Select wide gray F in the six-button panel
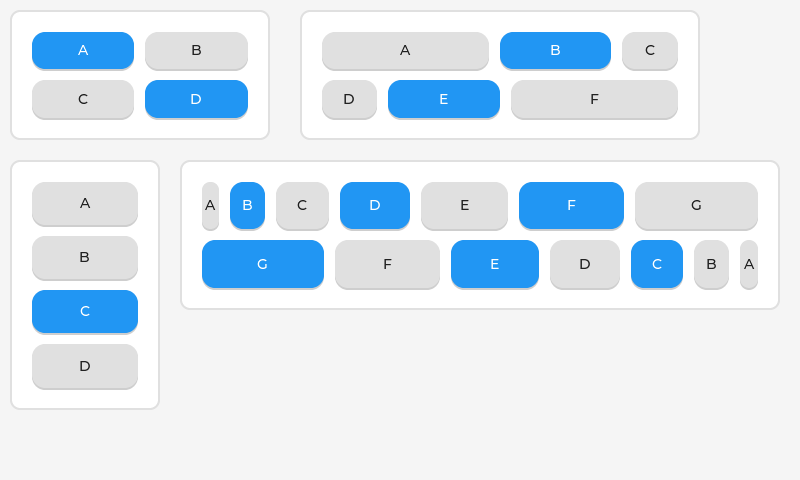800x480 pixels. 594,98
